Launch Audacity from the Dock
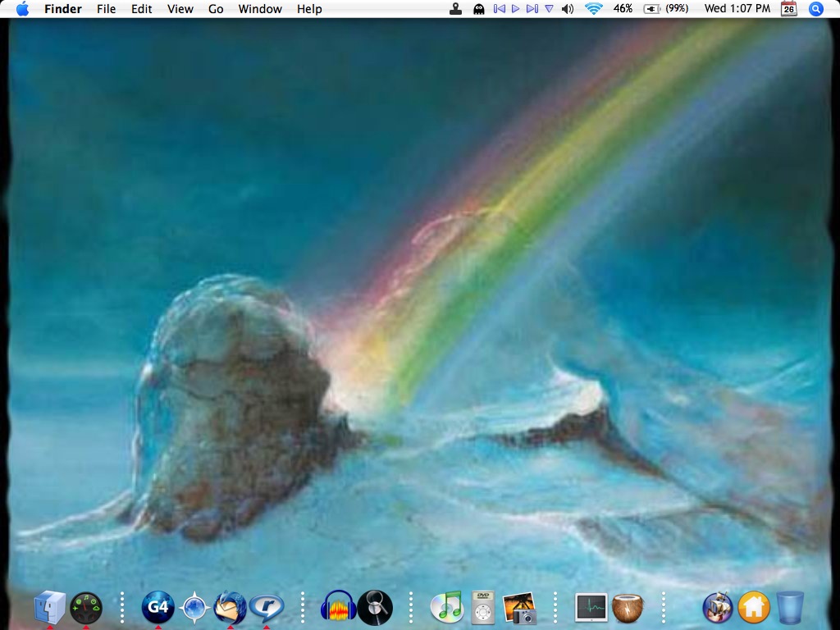This screenshot has height=630, width=840. 339,607
